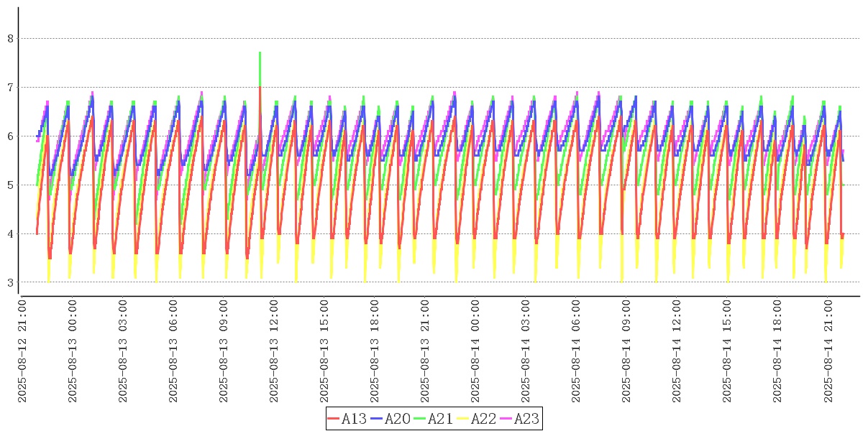Click the y-axis value 3 label
Viewport: 868px width, 431px height.
(10, 282)
